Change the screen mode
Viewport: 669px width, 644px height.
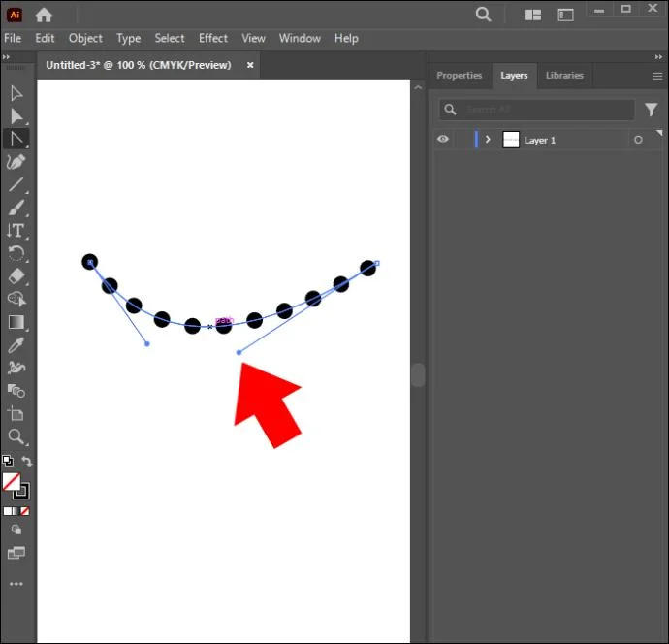[16, 553]
